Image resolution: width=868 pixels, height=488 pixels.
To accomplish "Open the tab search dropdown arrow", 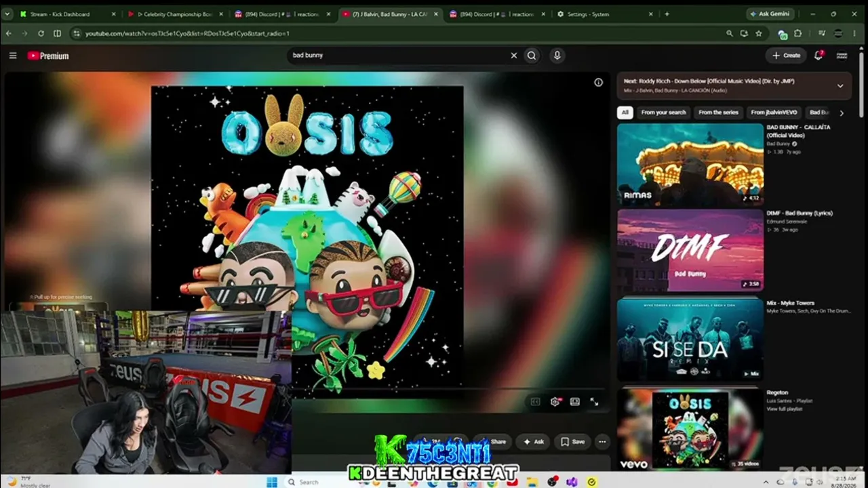I will click(x=7, y=14).
